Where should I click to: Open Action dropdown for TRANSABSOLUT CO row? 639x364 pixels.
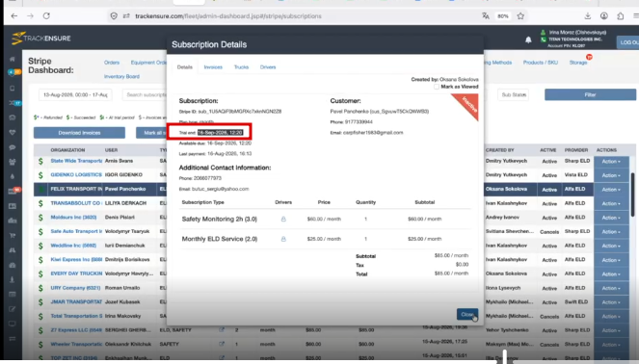click(611, 203)
